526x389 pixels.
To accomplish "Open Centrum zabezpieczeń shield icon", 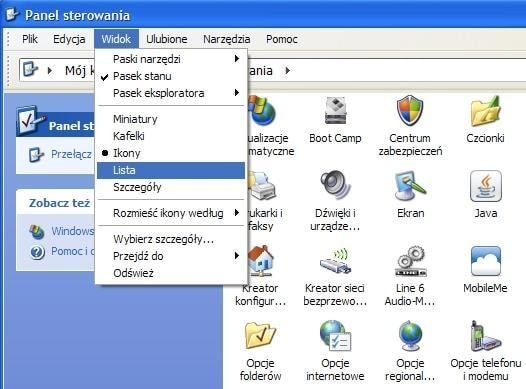I will pos(410,111).
